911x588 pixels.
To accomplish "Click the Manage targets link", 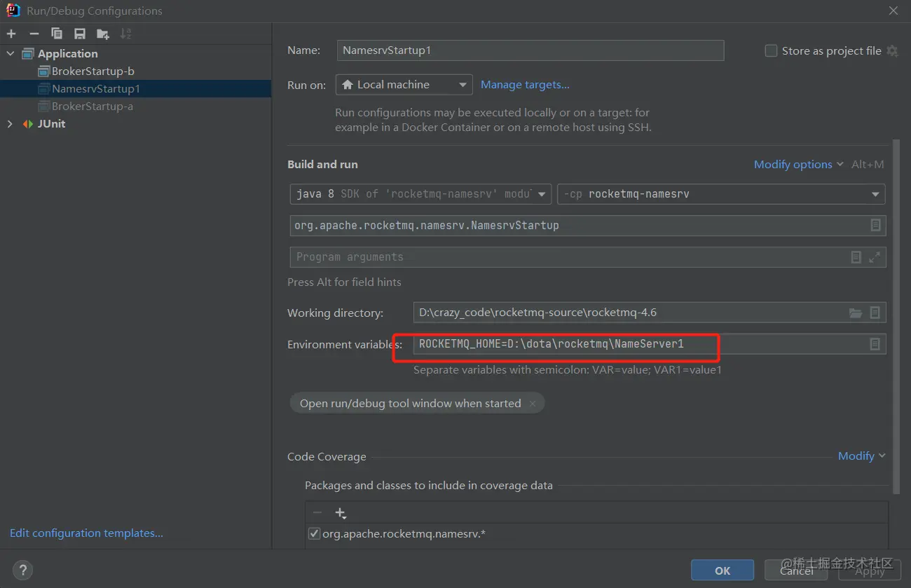I will [525, 85].
